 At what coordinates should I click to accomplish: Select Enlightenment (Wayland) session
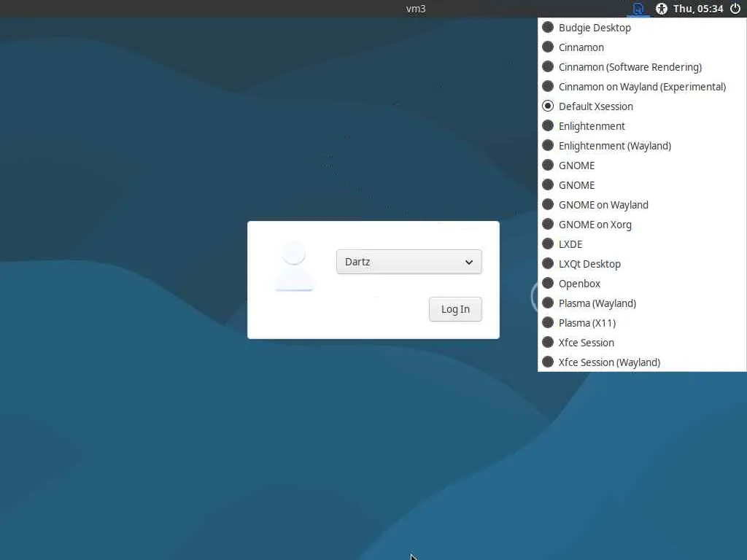coord(642,146)
